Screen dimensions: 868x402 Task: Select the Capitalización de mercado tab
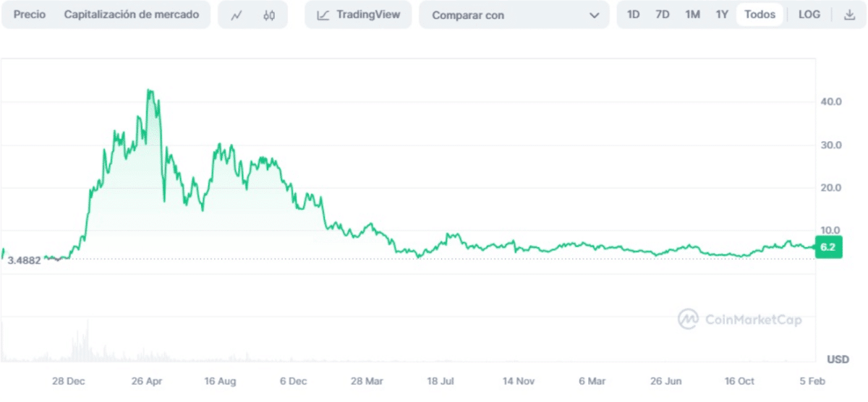click(132, 14)
